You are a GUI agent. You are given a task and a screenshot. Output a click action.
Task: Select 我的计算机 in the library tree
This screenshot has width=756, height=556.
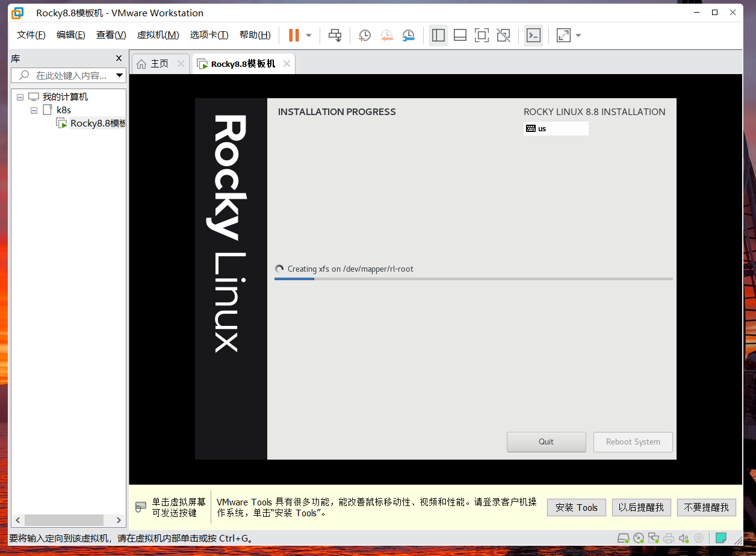tap(65, 97)
